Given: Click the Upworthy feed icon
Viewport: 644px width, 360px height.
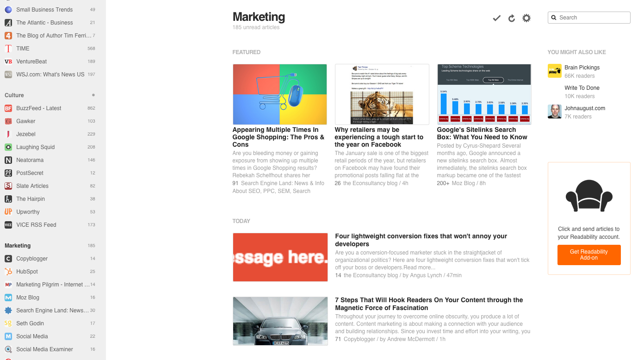Looking at the screenshot, I should pyautogui.click(x=8, y=212).
